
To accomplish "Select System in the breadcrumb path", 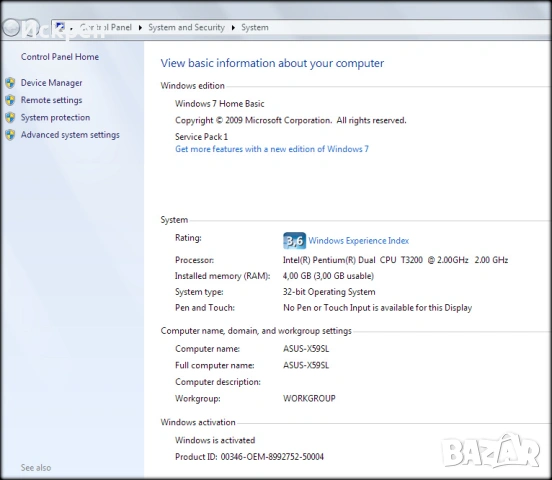I will pos(255,27).
